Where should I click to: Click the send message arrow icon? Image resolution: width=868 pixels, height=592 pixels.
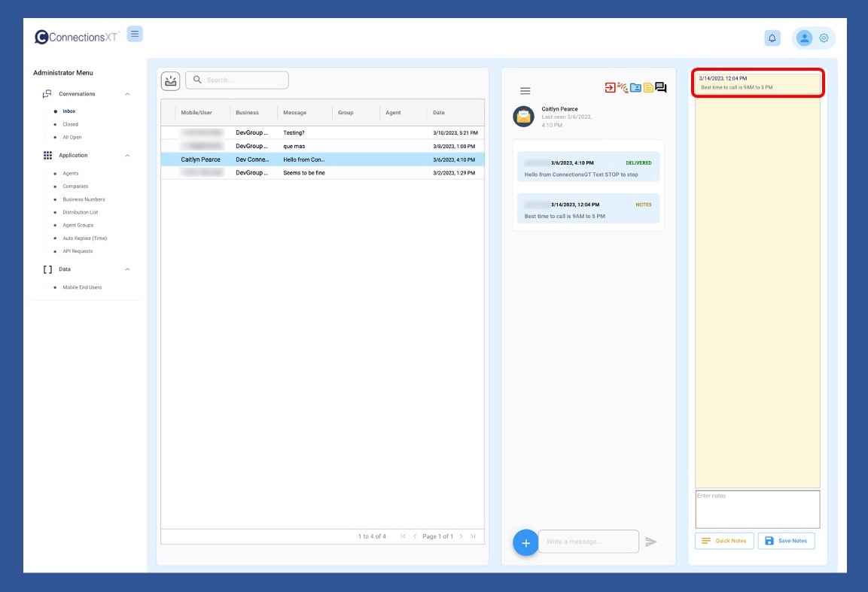tap(651, 542)
